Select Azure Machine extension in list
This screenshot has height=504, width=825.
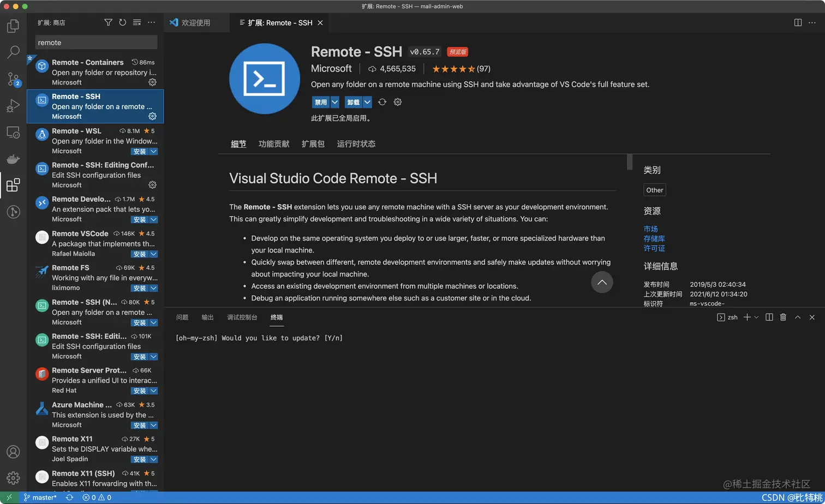[95, 415]
